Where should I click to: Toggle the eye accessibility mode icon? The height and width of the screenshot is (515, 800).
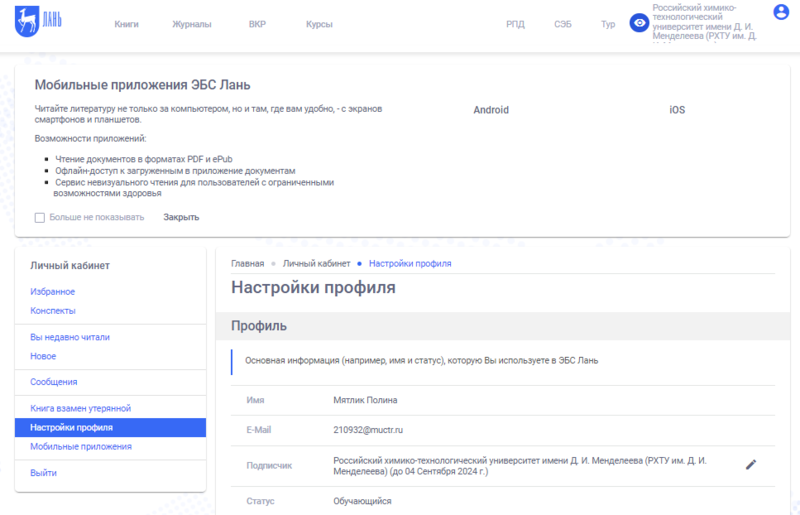pyautogui.click(x=639, y=23)
